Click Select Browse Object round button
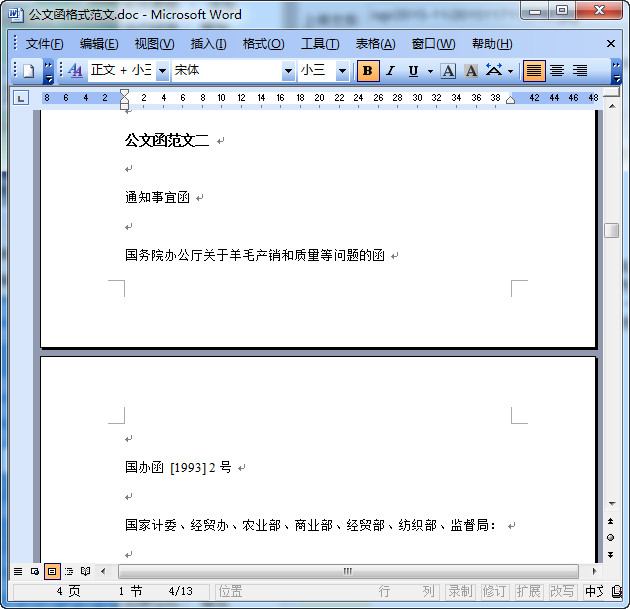This screenshot has width=630, height=609. [611, 537]
